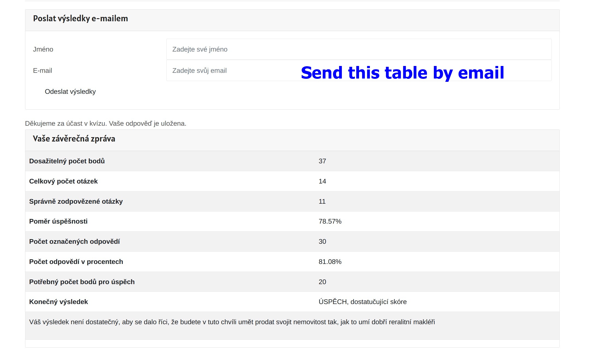The height and width of the screenshot is (364, 608).
Task: Select the 81.08% answers percentage value
Action: pos(330,262)
